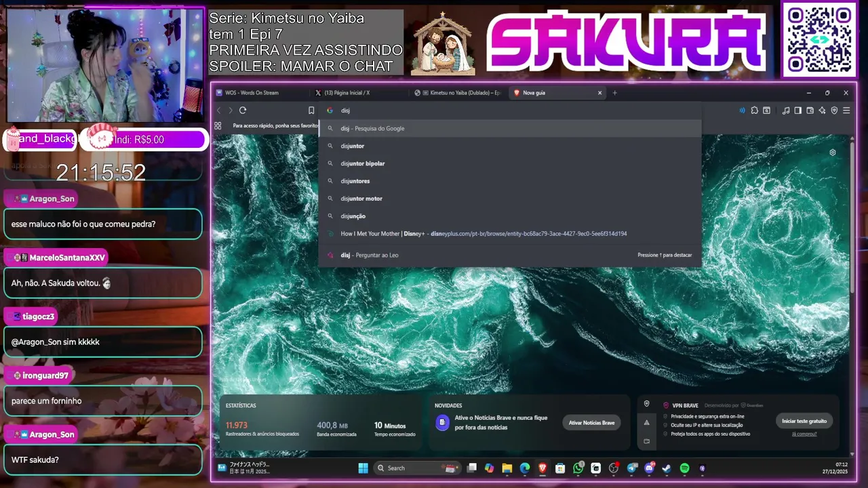The image size is (868, 488).
Task: Click the Iniciar teste gratuito VPN button
Action: [804, 421]
